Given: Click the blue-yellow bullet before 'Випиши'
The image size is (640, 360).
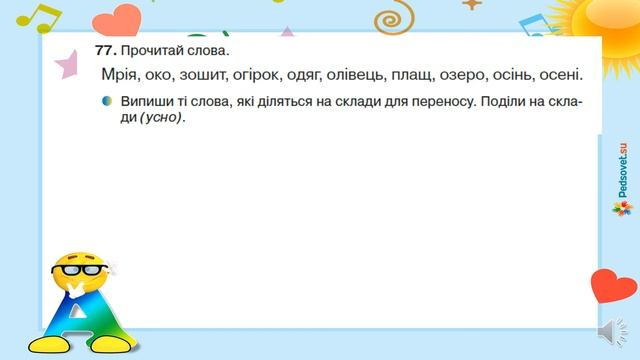Looking at the screenshot, I should pos(107,101).
